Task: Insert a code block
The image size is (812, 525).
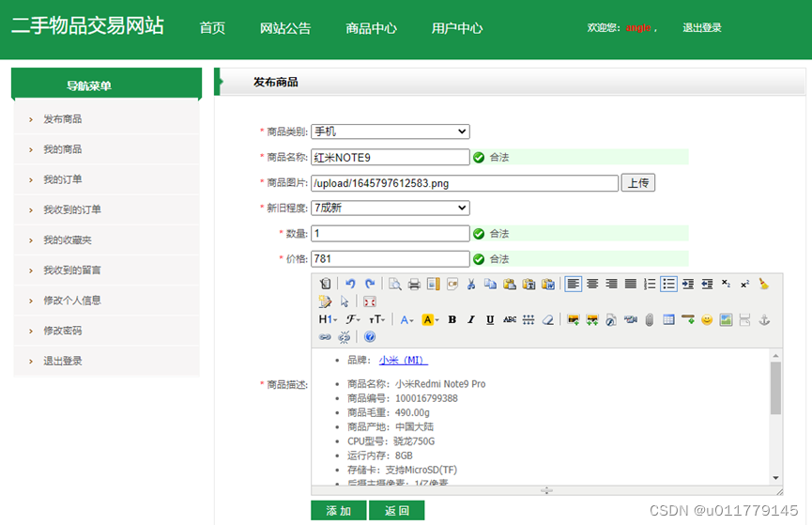Action: [452, 284]
